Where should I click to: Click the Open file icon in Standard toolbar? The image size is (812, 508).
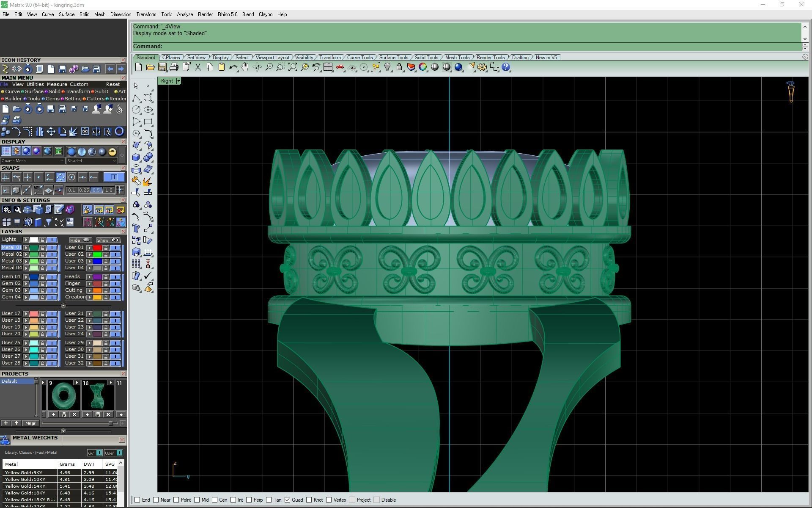click(x=150, y=67)
